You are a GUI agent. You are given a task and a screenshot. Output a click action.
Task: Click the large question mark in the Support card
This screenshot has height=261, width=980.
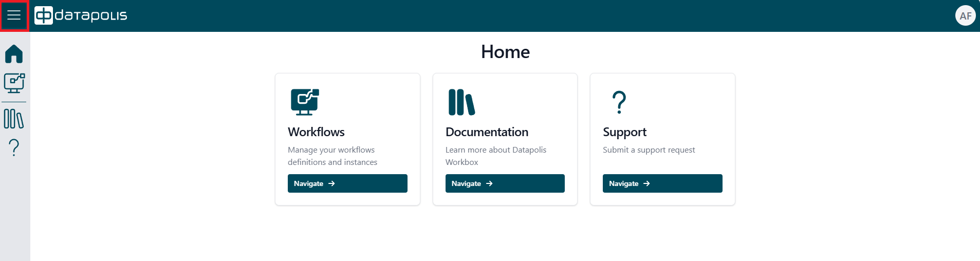[x=619, y=102]
